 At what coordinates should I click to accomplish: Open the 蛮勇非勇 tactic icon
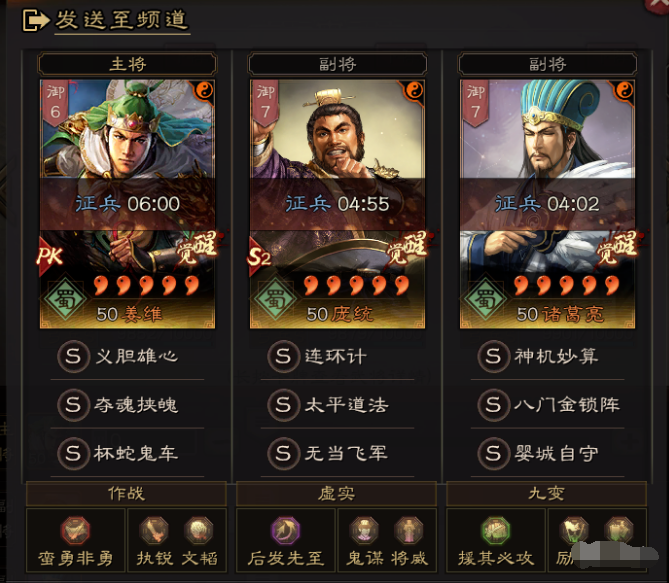point(75,530)
